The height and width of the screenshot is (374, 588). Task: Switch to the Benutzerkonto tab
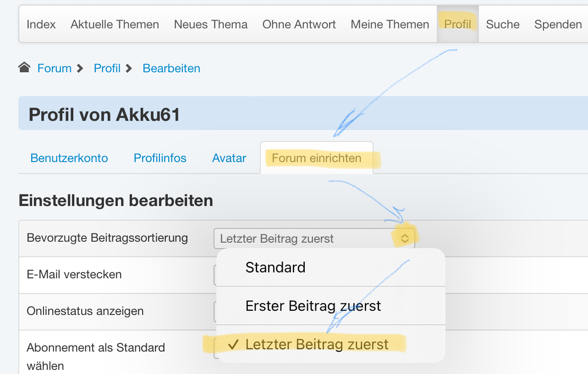(69, 158)
